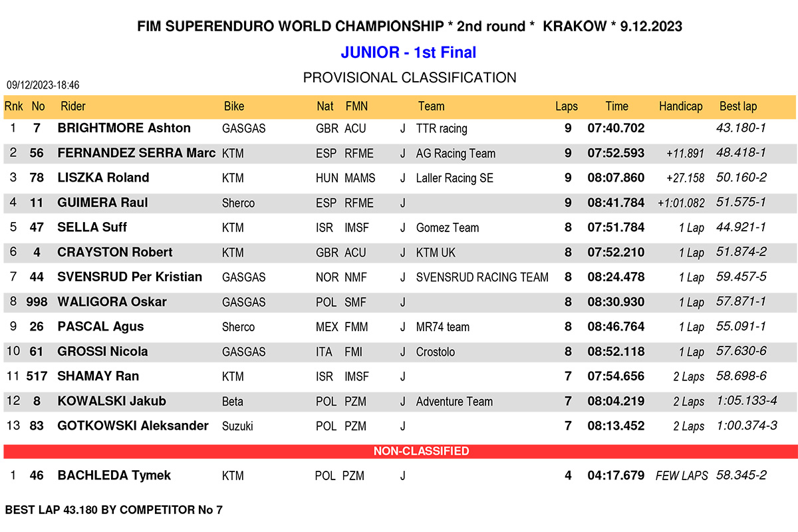Click the FEW LAPS handicap text

click(682, 475)
